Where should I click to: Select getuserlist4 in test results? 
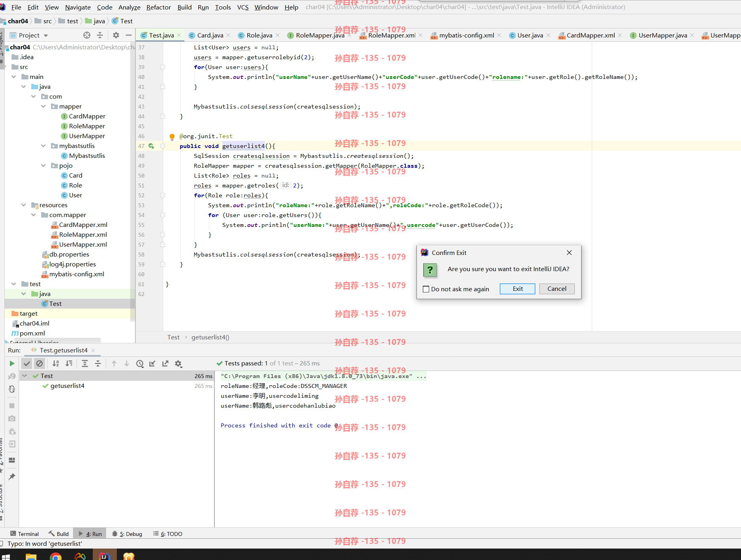pyautogui.click(x=67, y=386)
